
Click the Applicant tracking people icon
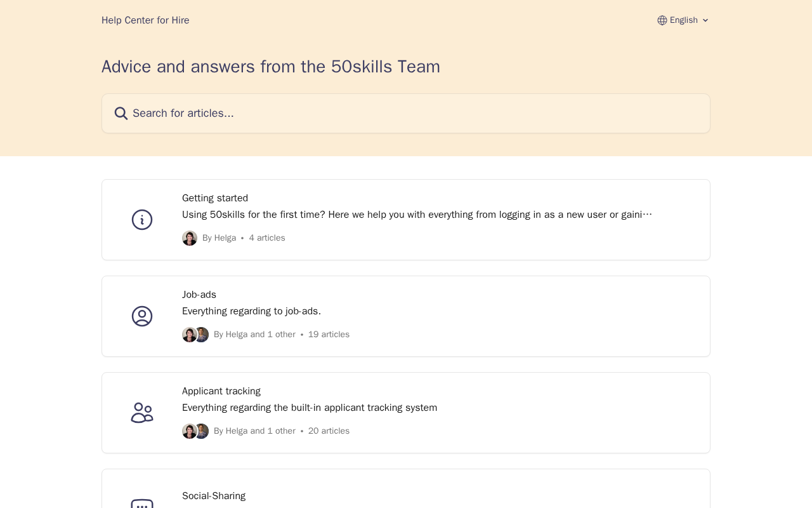pos(142,413)
